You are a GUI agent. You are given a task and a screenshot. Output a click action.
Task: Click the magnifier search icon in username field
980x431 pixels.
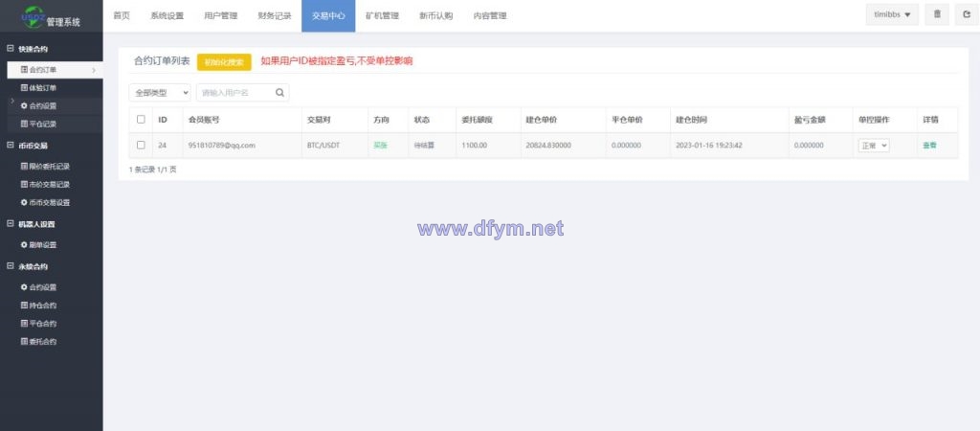coord(280,93)
